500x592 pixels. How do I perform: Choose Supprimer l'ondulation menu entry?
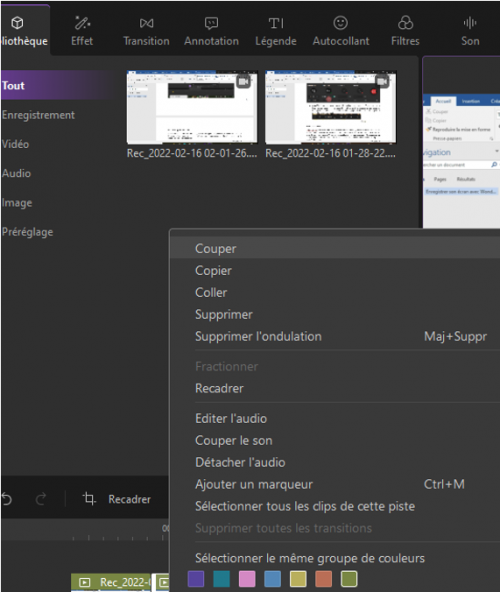(335, 336)
